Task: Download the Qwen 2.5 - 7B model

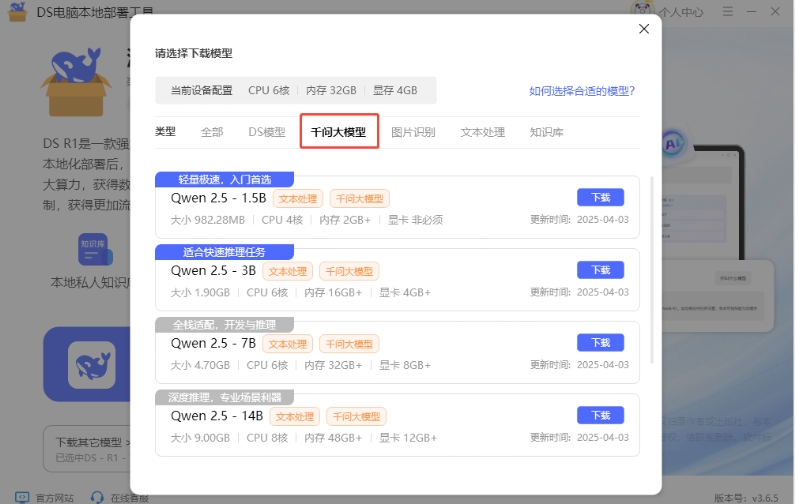Action: [x=600, y=343]
